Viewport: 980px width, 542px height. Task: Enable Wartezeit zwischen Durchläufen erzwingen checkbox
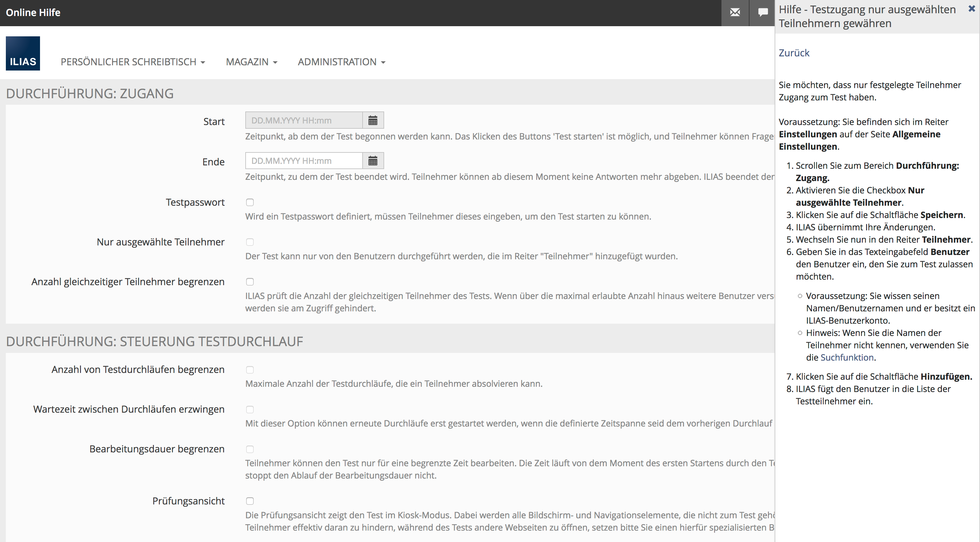(250, 410)
